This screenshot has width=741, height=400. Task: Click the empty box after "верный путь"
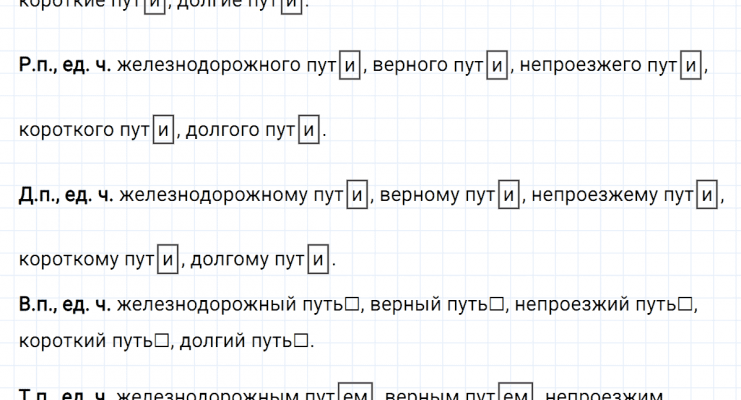495,303
